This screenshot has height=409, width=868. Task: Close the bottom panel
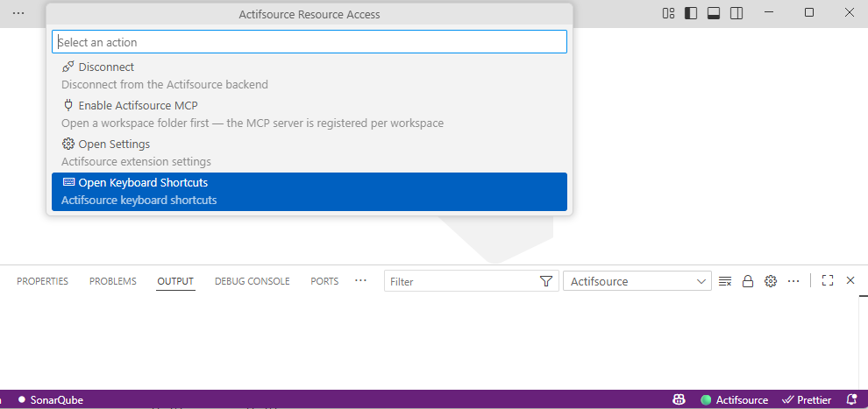(850, 281)
